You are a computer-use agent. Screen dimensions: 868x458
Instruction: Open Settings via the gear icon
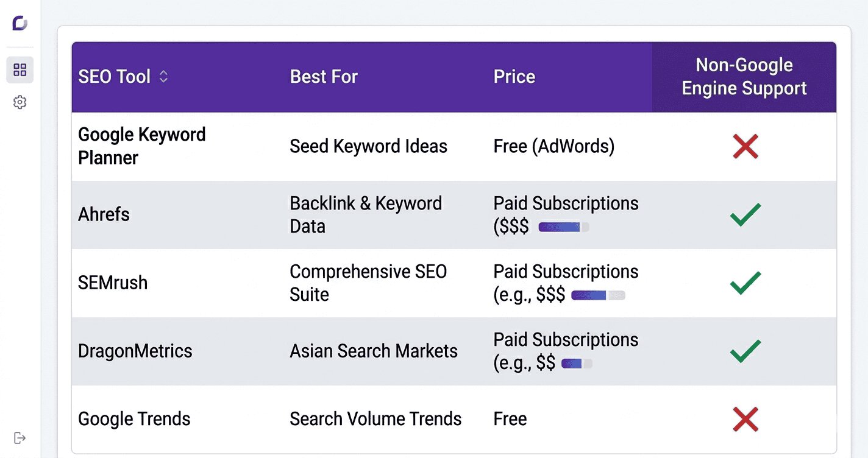click(20, 102)
